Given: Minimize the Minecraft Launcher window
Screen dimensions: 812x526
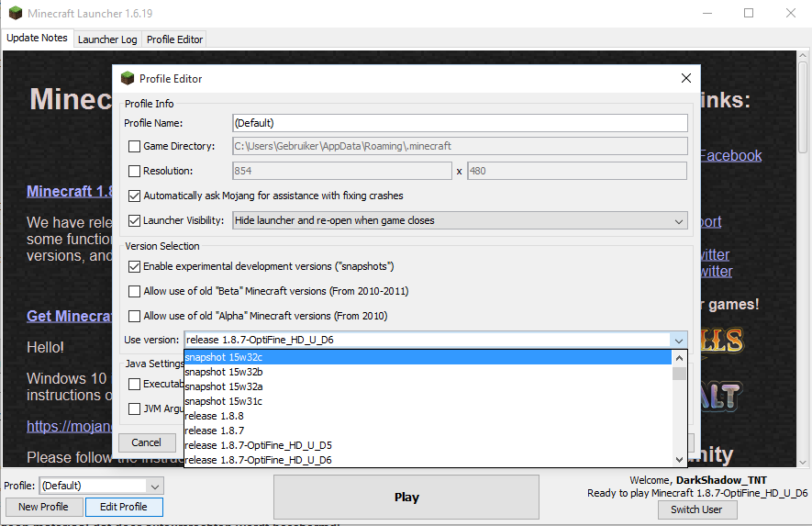Looking at the screenshot, I should 707,13.
